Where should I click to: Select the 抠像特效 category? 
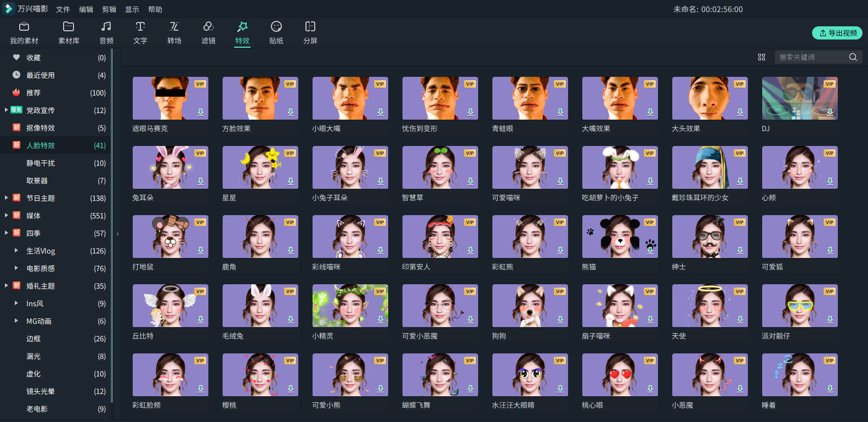click(55, 128)
